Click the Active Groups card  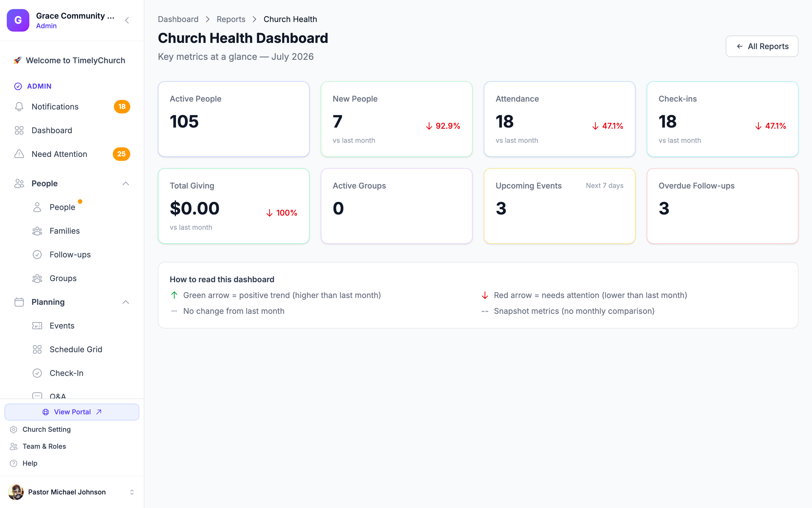[397, 206]
